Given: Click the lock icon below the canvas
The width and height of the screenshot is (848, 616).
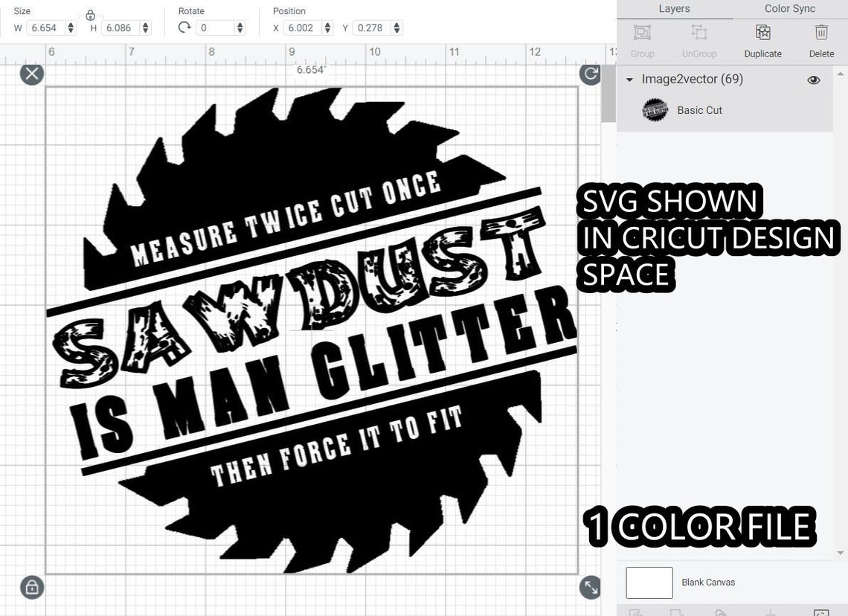Looking at the screenshot, I should click(x=31, y=587).
